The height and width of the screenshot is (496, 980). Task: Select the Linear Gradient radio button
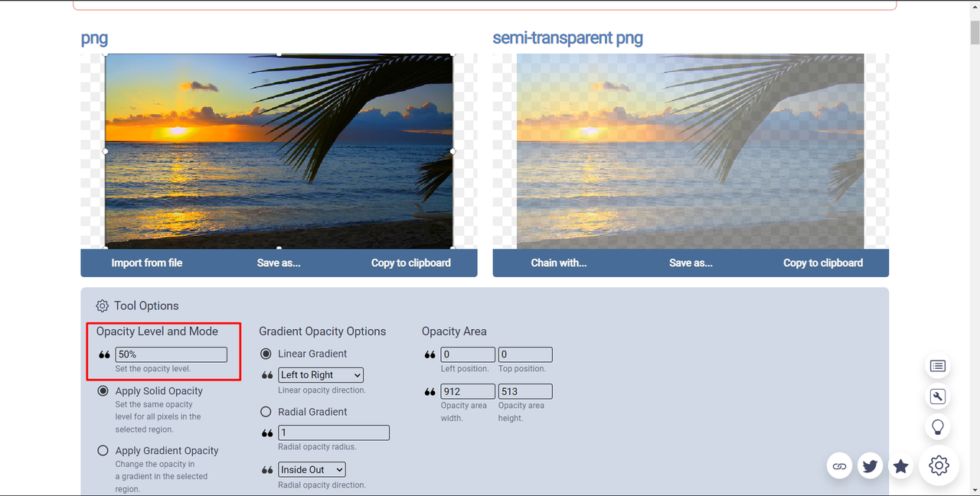[266, 354]
